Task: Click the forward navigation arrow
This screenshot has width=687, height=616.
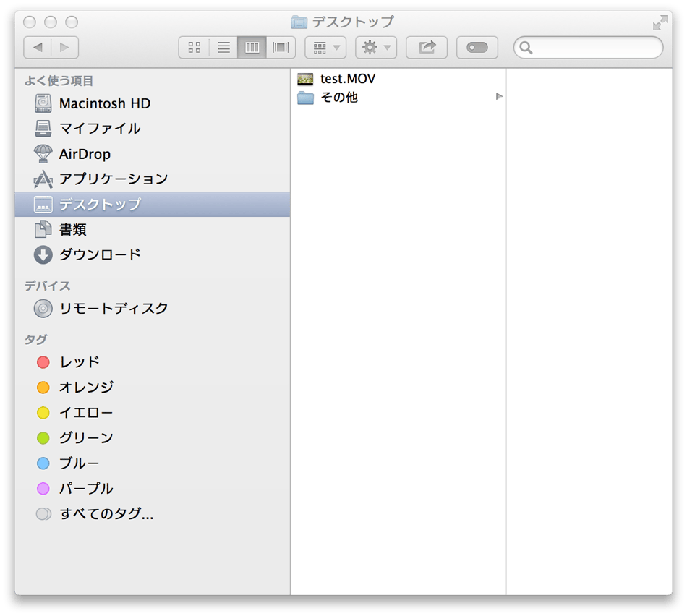Action: pos(65,48)
